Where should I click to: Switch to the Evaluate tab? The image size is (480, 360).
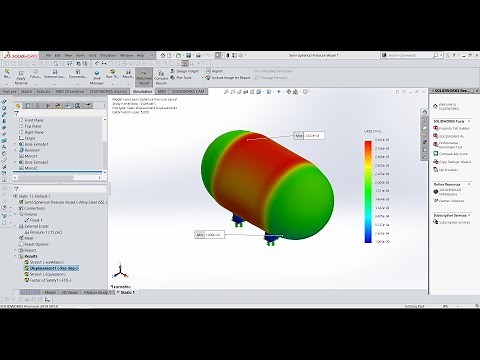[x=44, y=91]
